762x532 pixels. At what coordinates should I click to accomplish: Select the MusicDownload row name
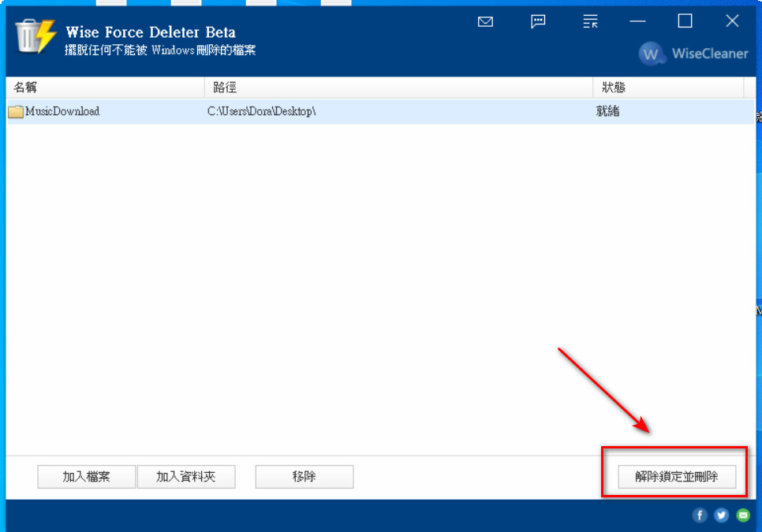[62, 111]
